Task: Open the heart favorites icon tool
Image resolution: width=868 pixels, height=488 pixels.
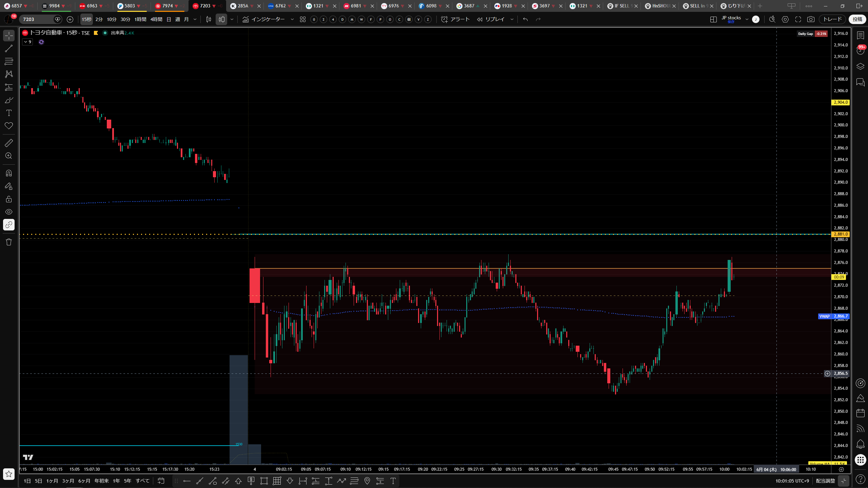Action: 9,126
